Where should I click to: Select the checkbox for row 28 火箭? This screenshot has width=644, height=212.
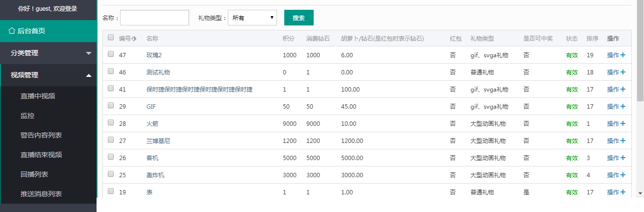[x=111, y=123]
